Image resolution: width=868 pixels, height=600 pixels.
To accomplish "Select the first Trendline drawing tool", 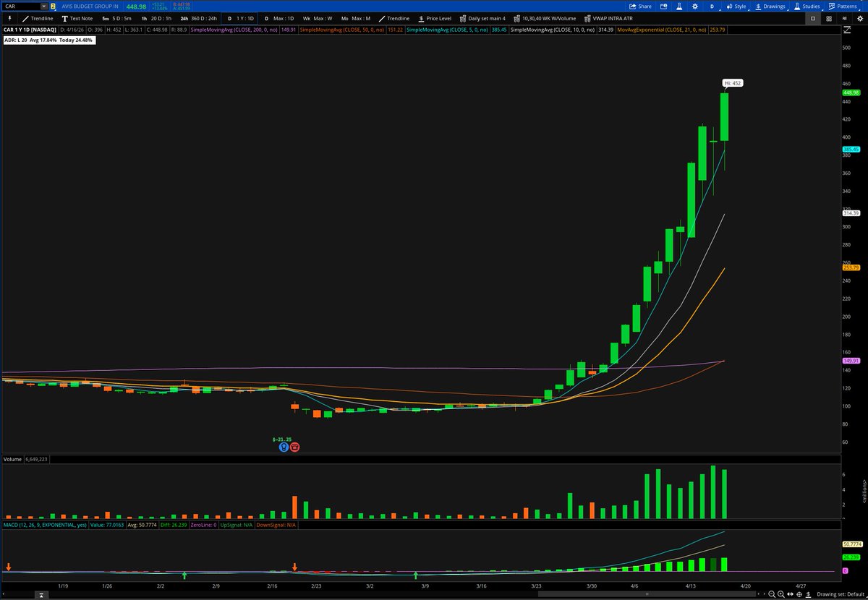I will click(38, 18).
